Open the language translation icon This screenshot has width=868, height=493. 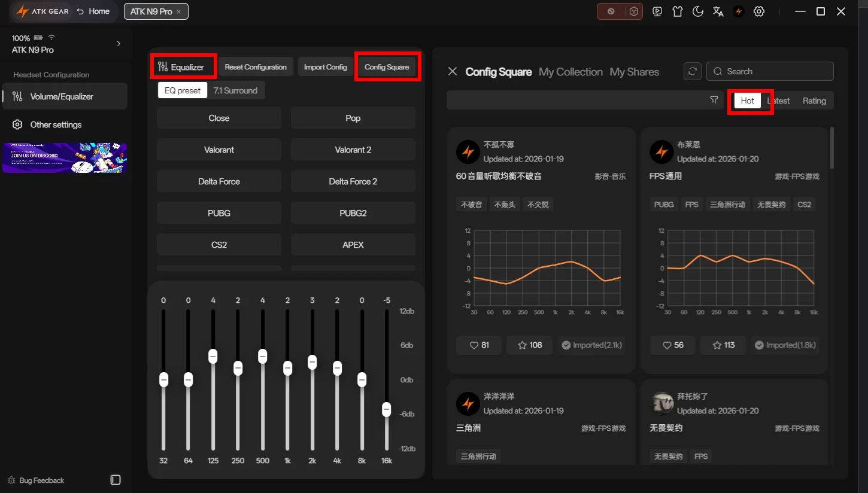(x=718, y=11)
